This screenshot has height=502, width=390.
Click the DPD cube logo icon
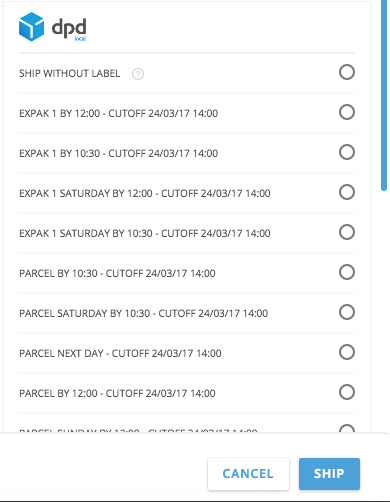click(31, 27)
